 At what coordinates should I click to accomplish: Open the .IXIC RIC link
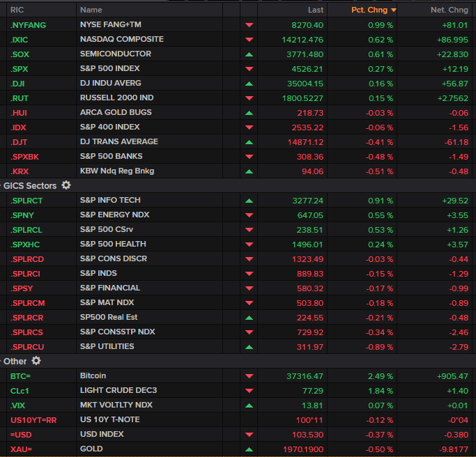pos(19,40)
